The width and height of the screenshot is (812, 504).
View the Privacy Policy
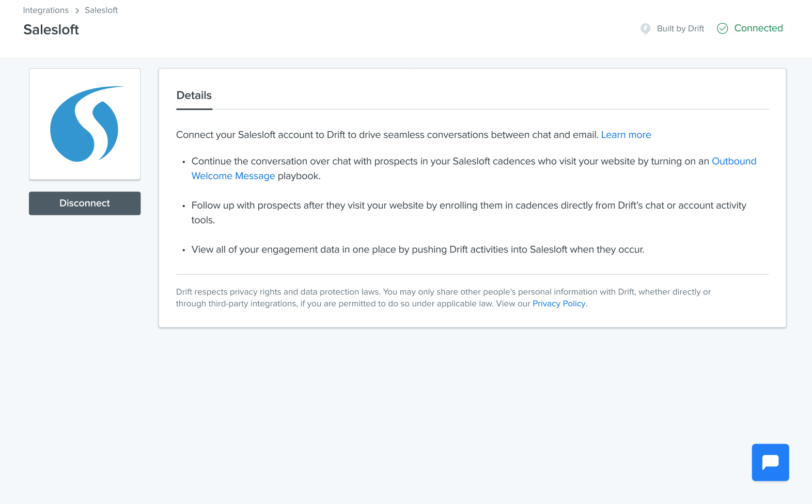pyautogui.click(x=559, y=304)
